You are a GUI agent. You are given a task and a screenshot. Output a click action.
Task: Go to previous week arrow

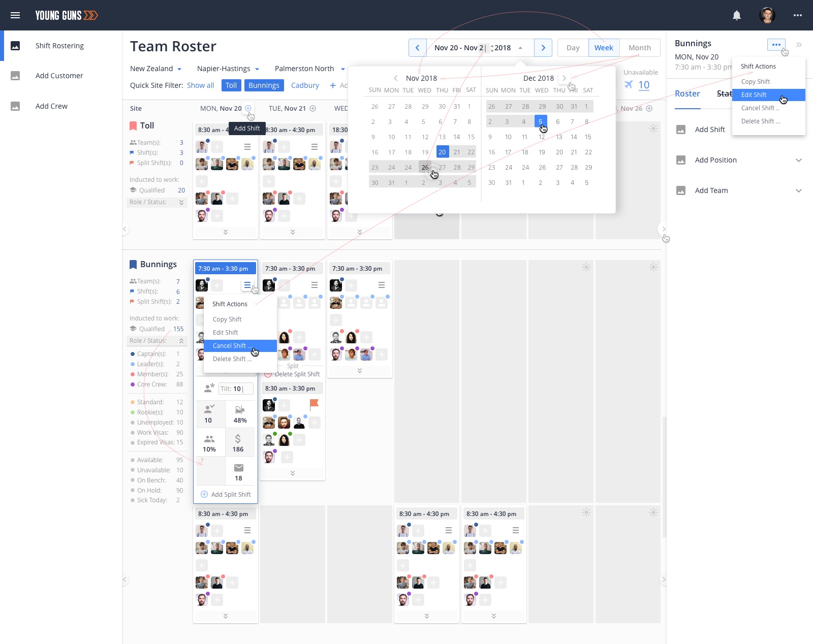point(417,48)
